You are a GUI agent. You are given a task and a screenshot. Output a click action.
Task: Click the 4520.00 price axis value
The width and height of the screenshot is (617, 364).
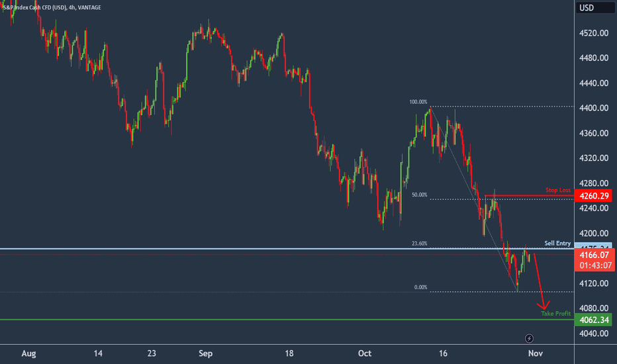point(594,33)
